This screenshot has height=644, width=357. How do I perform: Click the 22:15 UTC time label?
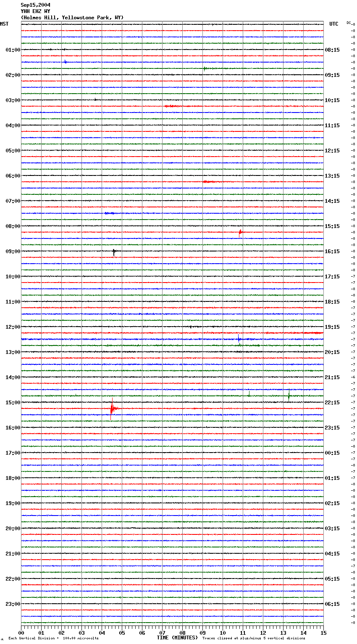pyautogui.click(x=332, y=403)
